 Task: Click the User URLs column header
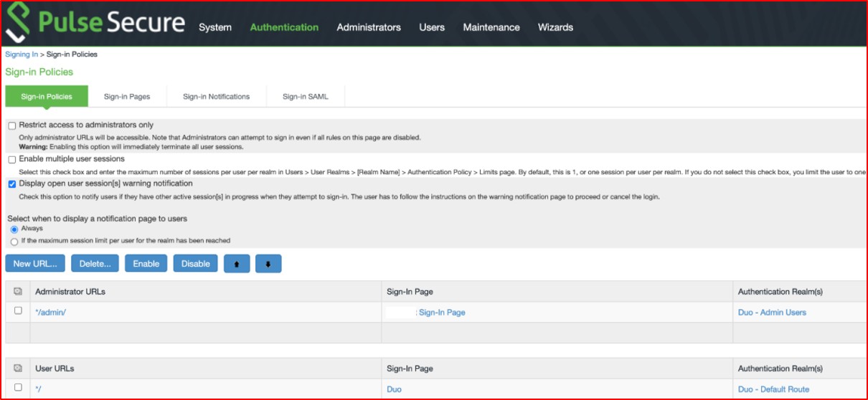[55, 368]
